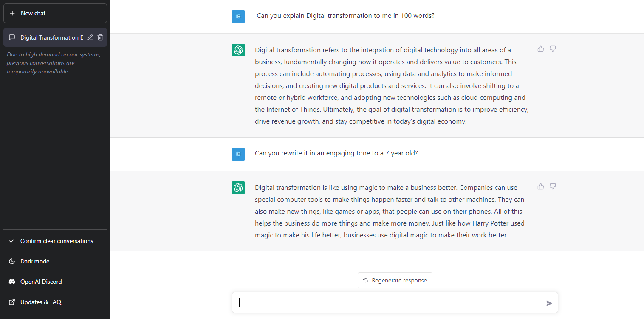Click the IB user avatar beside first question
The image size is (644, 319).
coord(238,17)
